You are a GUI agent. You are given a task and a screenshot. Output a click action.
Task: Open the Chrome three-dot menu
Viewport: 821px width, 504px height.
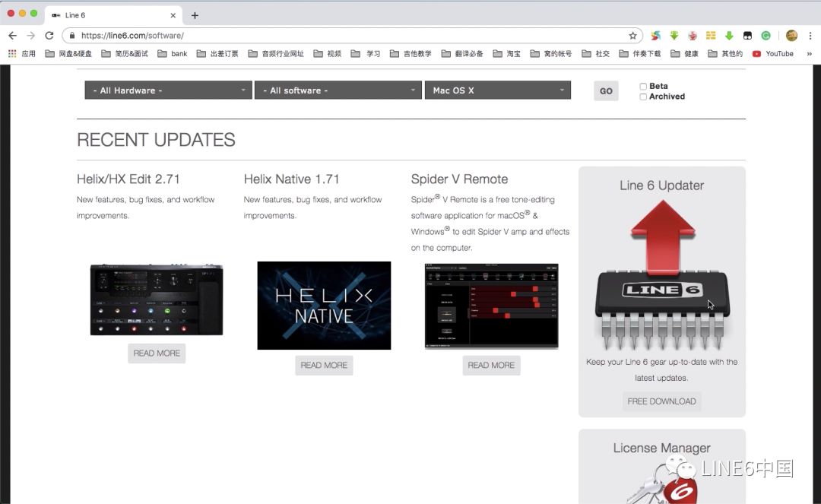point(810,36)
